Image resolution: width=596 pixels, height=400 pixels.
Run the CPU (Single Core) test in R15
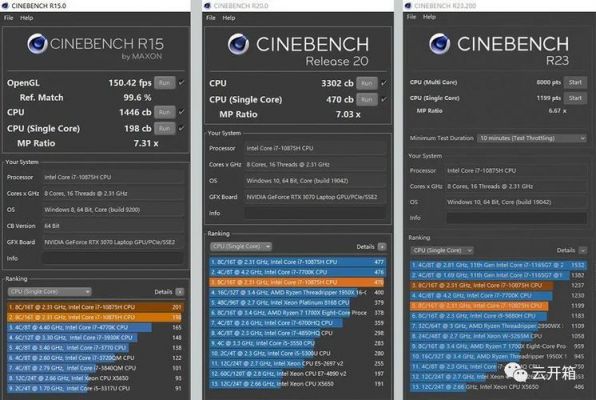pos(165,128)
